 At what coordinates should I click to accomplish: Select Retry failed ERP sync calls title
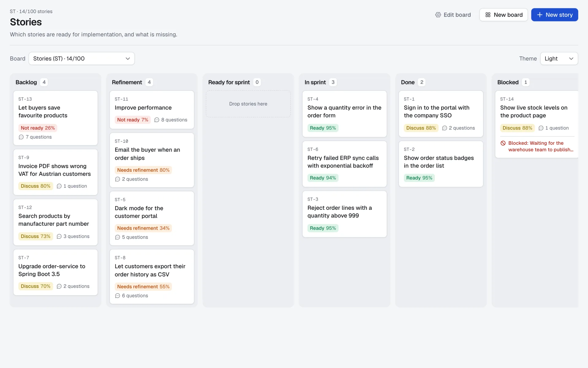tap(343, 162)
